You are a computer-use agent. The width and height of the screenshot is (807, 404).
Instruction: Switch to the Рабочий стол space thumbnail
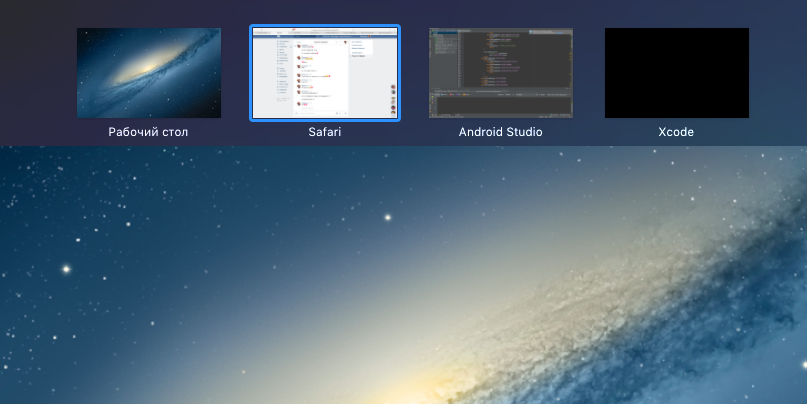coord(149,73)
